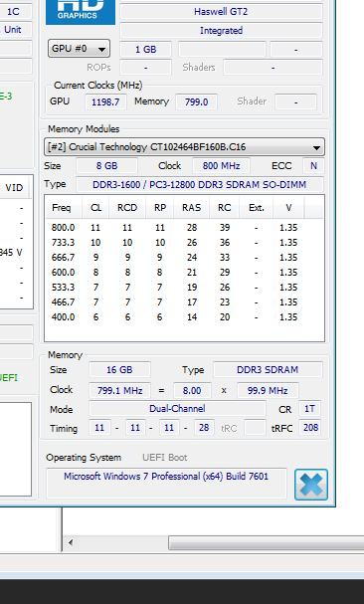Click the Freq column header
Image resolution: width=364 pixels, height=604 pixels.
(62, 208)
